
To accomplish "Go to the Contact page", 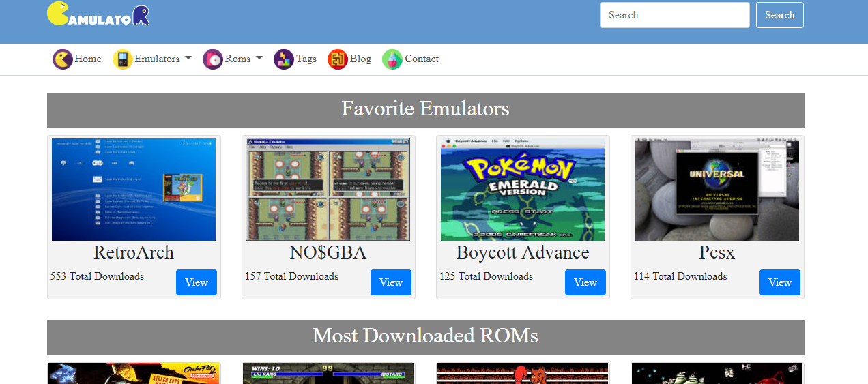I will click(422, 59).
